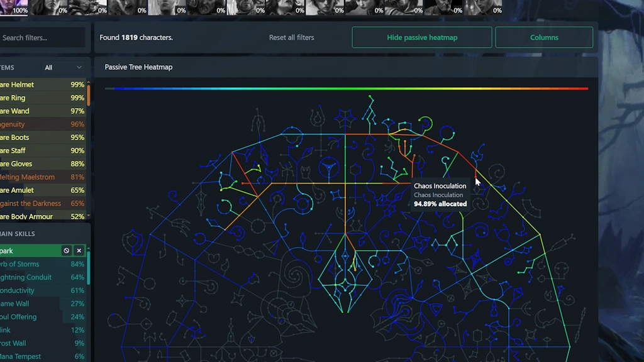The image size is (644, 362).
Task: Remove the Spark skill filter with X
Action: pyautogui.click(x=79, y=251)
